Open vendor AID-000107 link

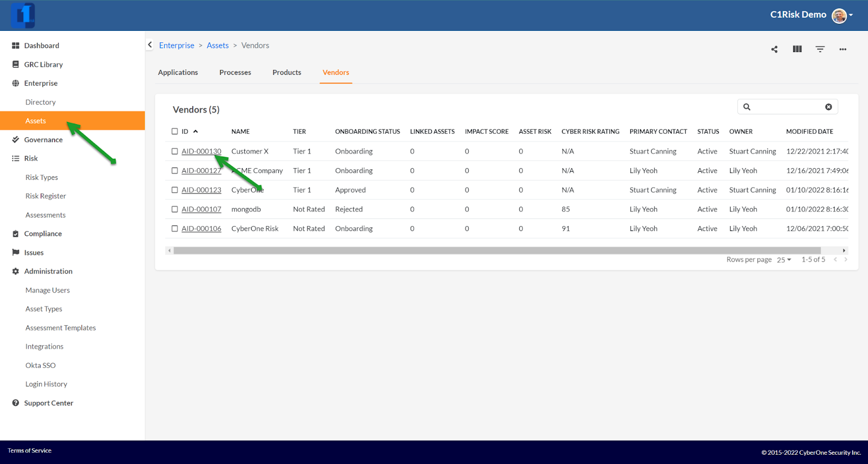[201, 209]
